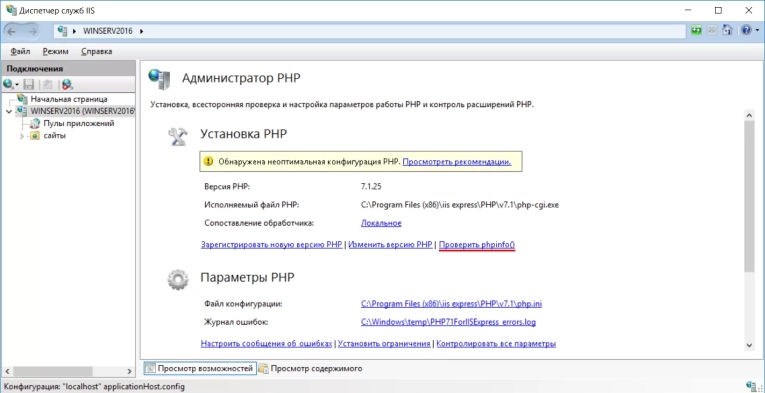Viewport: 765px width, 393px height.
Task: Click the save floppy disk icon
Action: pos(29,84)
